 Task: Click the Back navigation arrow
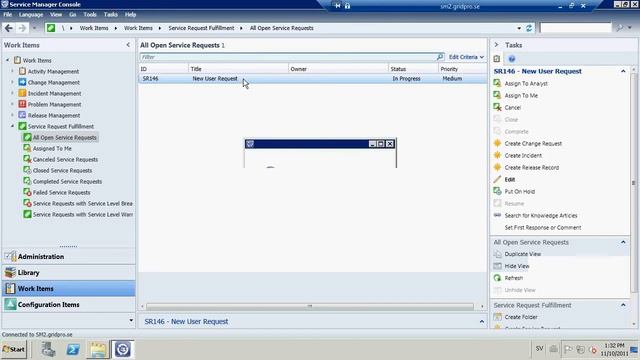[9, 28]
